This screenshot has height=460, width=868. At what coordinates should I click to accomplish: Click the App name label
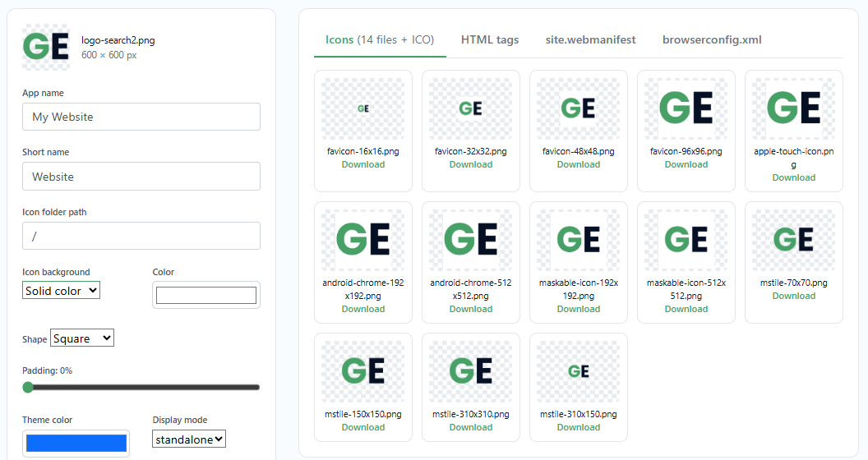(x=43, y=93)
